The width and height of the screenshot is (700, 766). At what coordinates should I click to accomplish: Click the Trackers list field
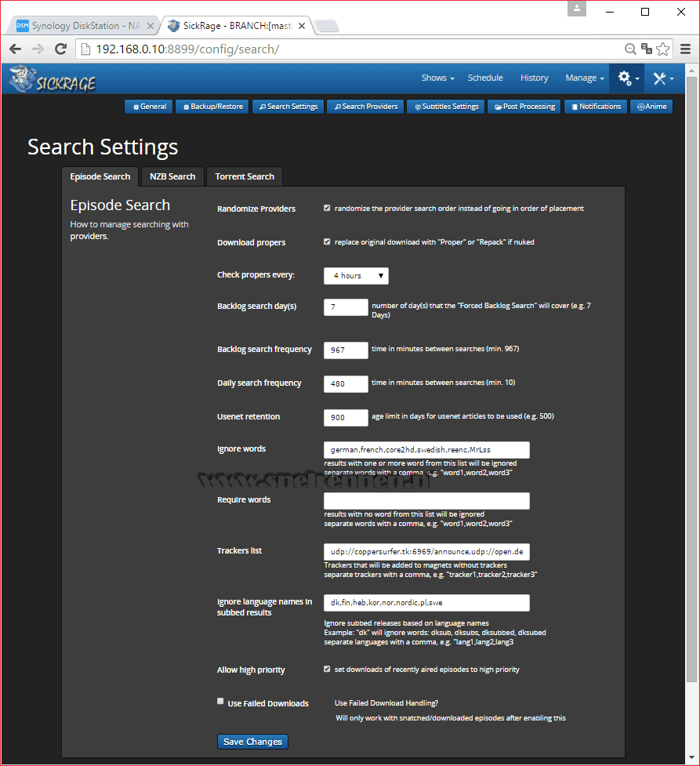426,551
